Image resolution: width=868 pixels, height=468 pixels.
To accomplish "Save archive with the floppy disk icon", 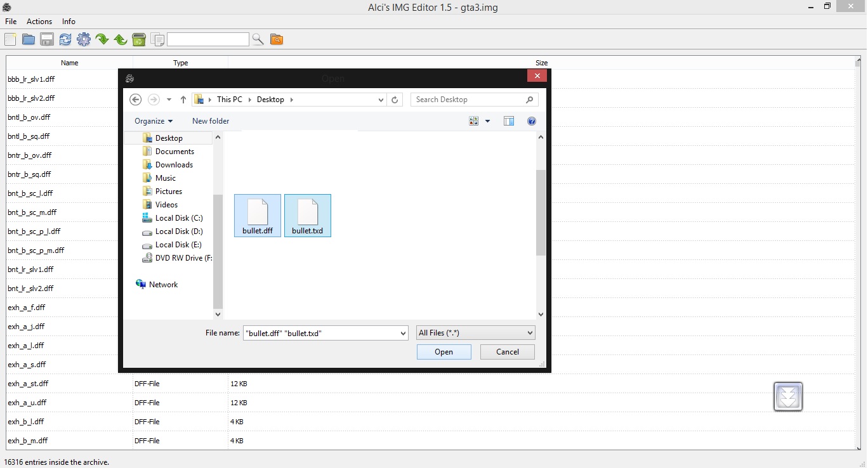I will [x=47, y=39].
